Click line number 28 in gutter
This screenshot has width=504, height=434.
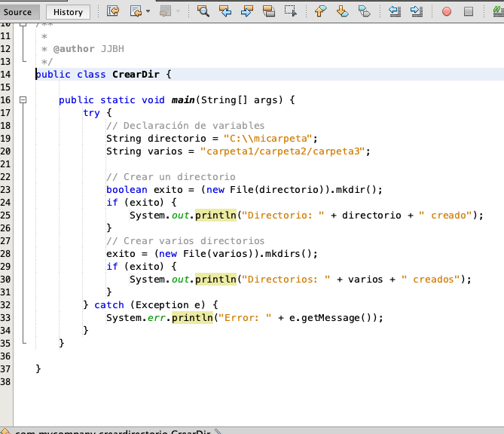pyautogui.click(x=5, y=254)
